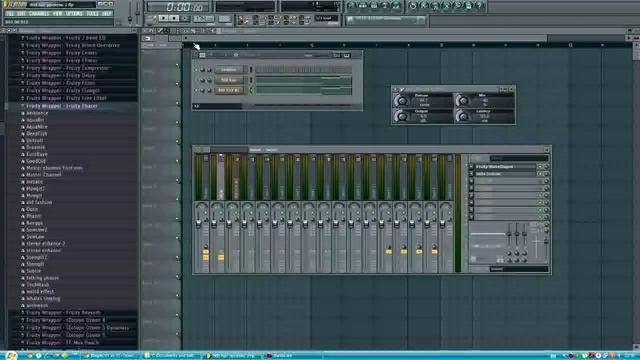Click the circular icon starting second shortcut group

tap(413, 6)
